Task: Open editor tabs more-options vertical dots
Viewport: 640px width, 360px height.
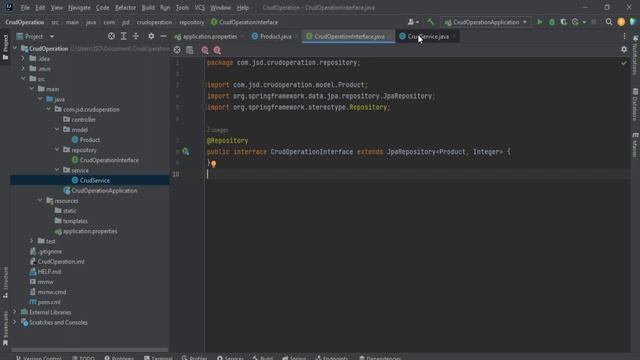Action: (624, 36)
